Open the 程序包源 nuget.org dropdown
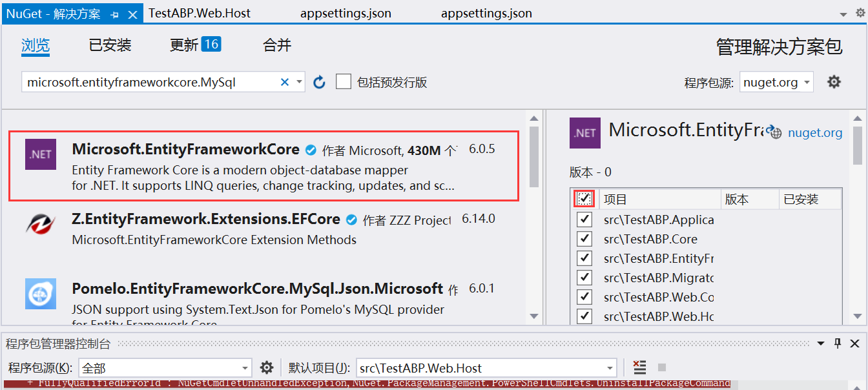 click(776, 82)
